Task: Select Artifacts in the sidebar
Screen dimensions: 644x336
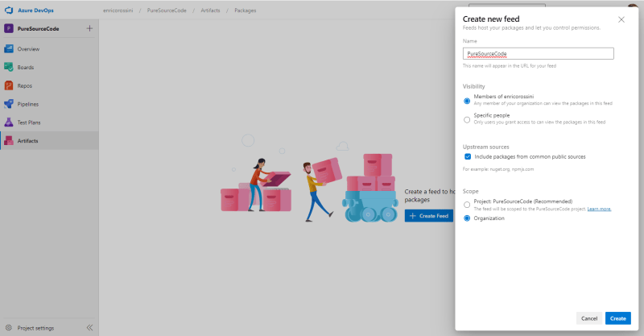Action: click(49, 141)
